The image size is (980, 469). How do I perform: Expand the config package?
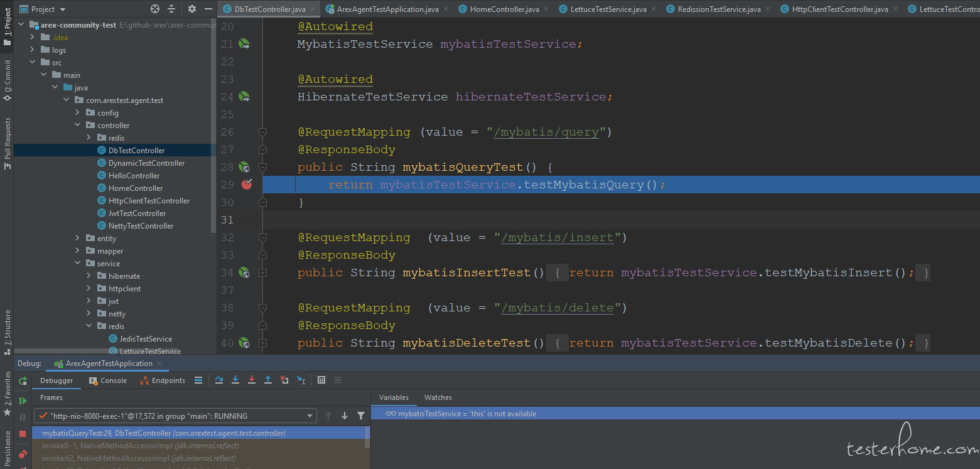77,112
